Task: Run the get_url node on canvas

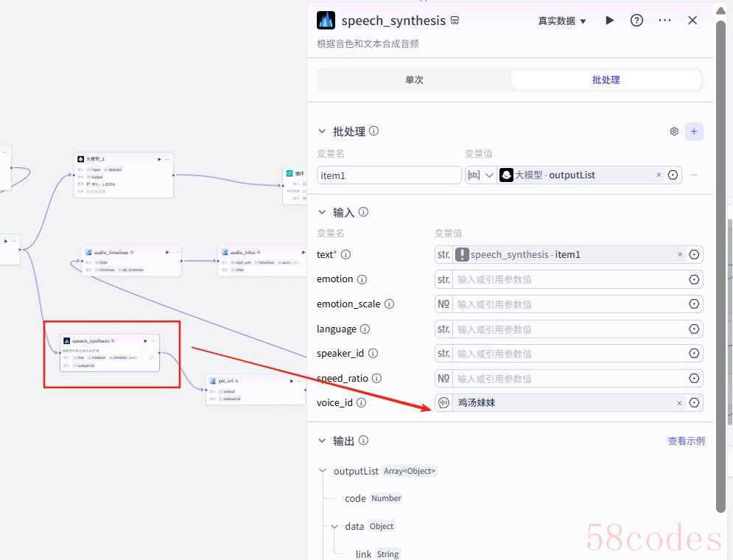Action: point(291,381)
